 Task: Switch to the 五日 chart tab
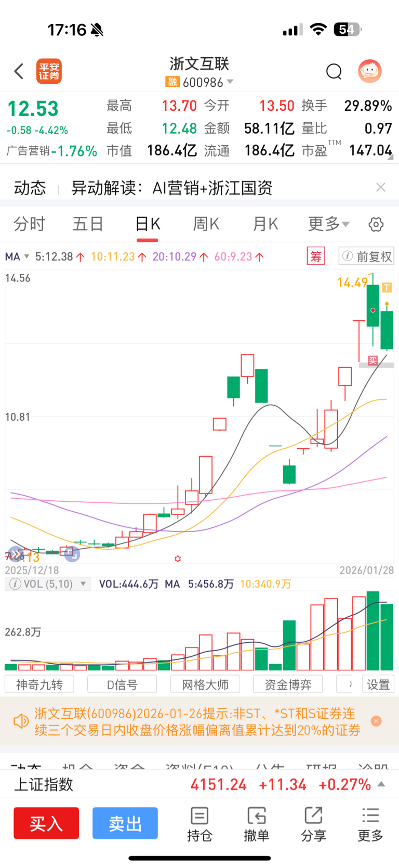tap(88, 224)
